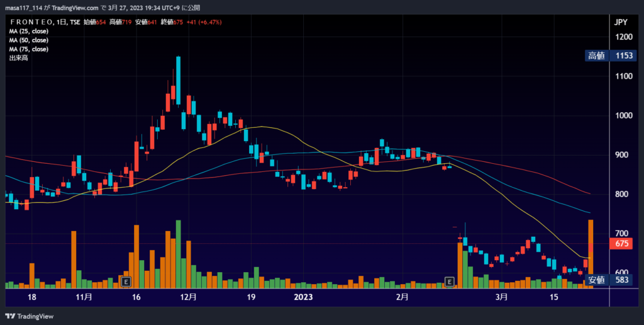Click the 2023 date axis label

(x=303, y=297)
